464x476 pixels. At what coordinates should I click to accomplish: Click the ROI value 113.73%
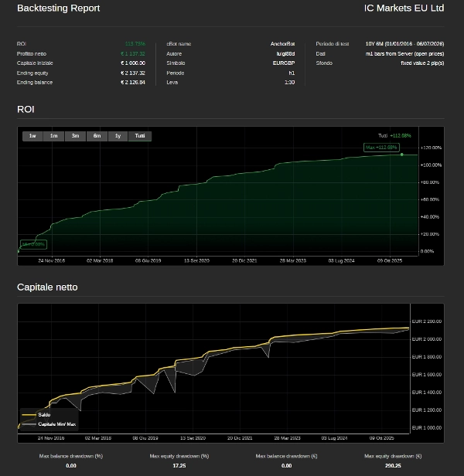(135, 44)
